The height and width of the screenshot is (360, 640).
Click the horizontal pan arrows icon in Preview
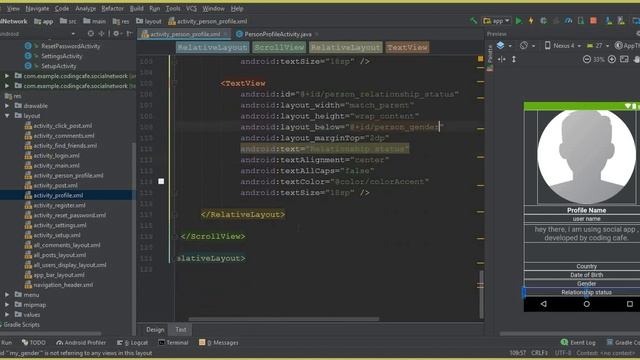502,59
